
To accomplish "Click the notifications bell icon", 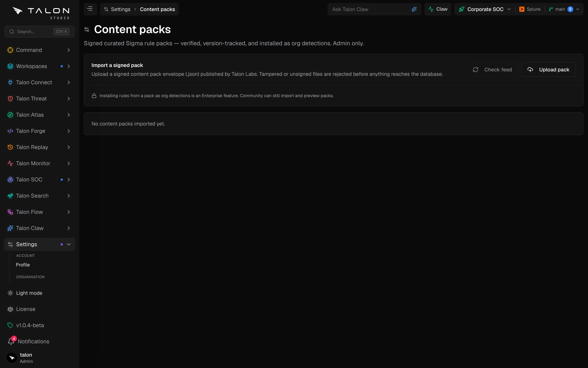I will 11,342.
